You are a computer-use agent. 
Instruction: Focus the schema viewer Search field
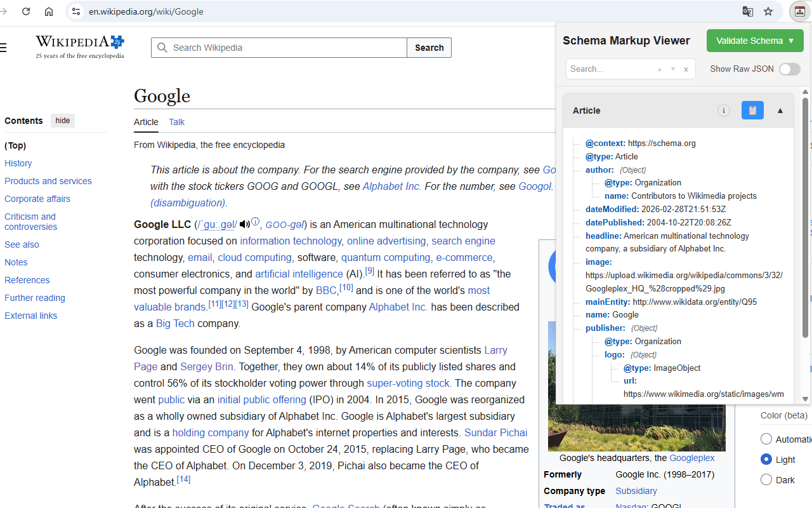pos(609,69)
